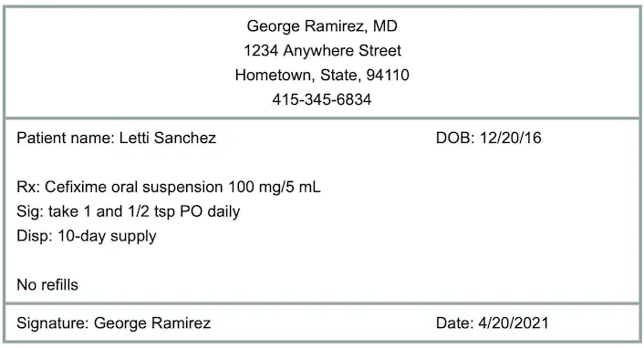Select the 10-day supply text
This screenshot has height=348, width=644.
click(107, 236)
